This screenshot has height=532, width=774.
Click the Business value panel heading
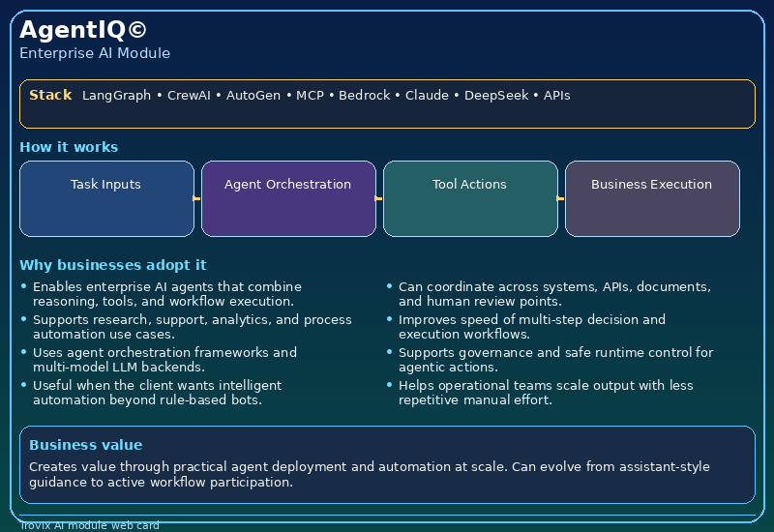(x=85, y=445)
